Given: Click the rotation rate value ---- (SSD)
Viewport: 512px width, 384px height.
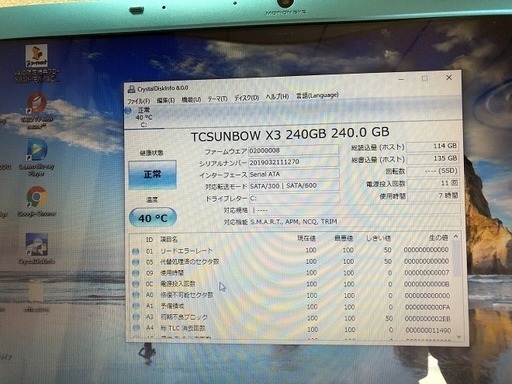Looking at the screenshot, I should click(433, 171).
